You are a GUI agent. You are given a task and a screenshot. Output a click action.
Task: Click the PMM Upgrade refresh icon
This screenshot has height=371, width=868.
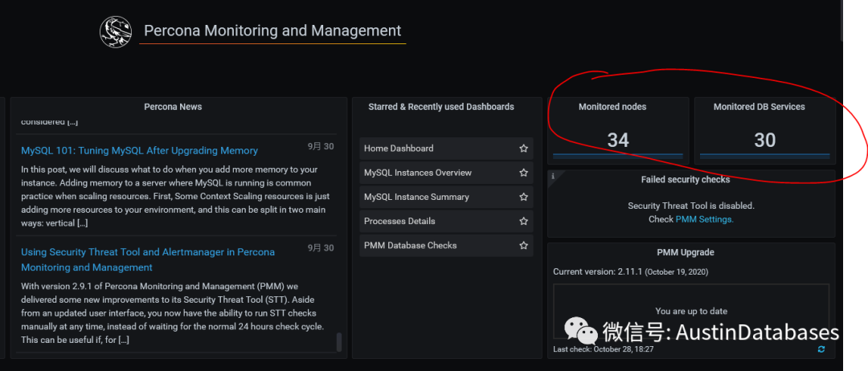click(x=821, y=349)
